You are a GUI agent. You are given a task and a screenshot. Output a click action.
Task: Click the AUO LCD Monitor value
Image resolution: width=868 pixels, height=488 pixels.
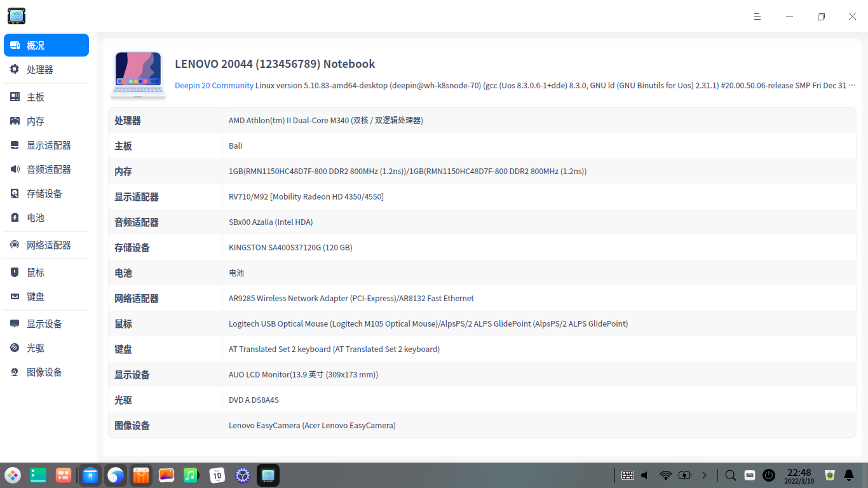(304, 374)
